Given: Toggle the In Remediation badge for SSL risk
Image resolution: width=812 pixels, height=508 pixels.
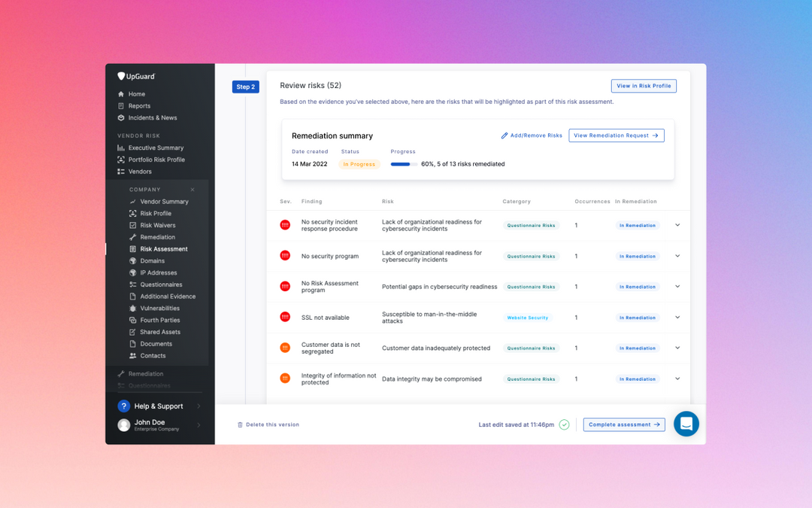Looking at the screenshot, I should tap(637, 317).
